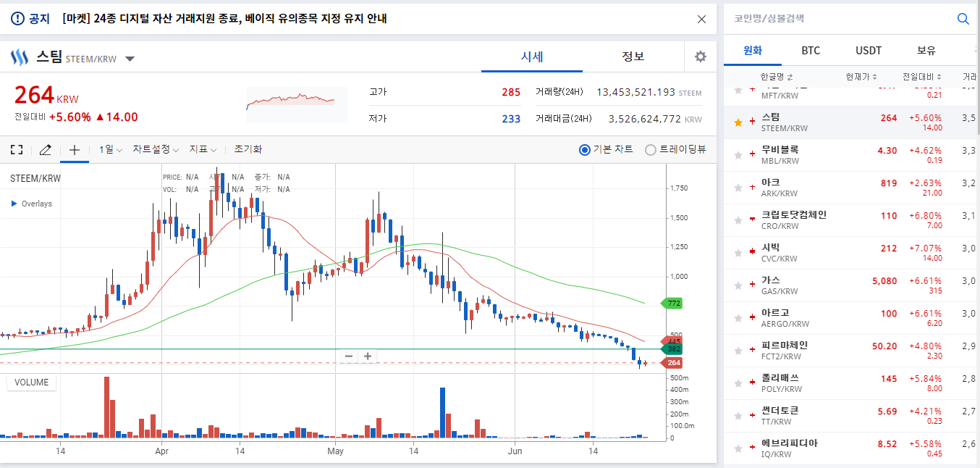The width and height of the screenshot is (980, 468).
Task: Click 고가 value 285
Action: tap(511, 92)
